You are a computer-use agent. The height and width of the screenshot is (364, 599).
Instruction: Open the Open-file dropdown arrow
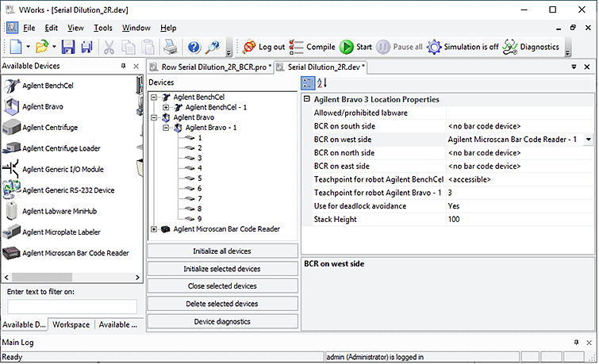click(54, 47)
